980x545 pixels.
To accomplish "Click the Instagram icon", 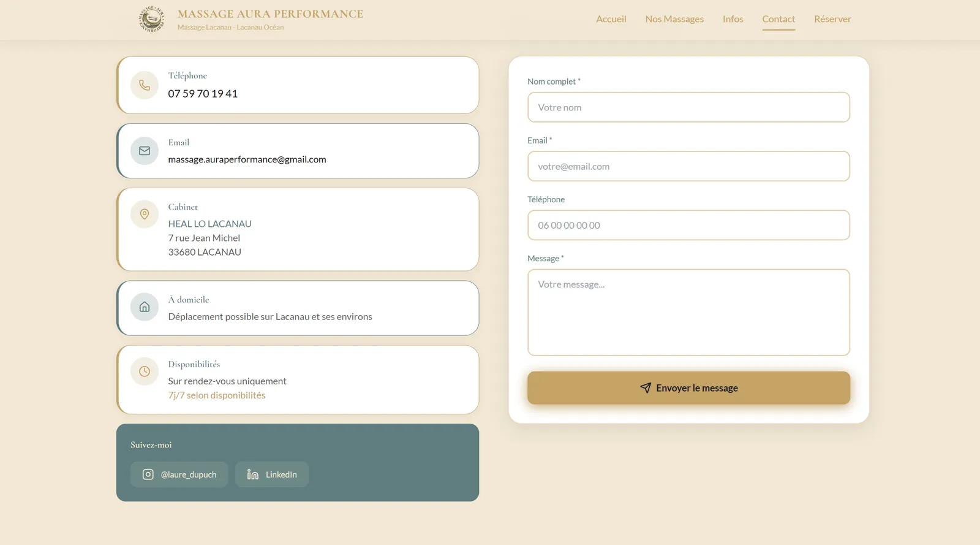I will 148,474.
